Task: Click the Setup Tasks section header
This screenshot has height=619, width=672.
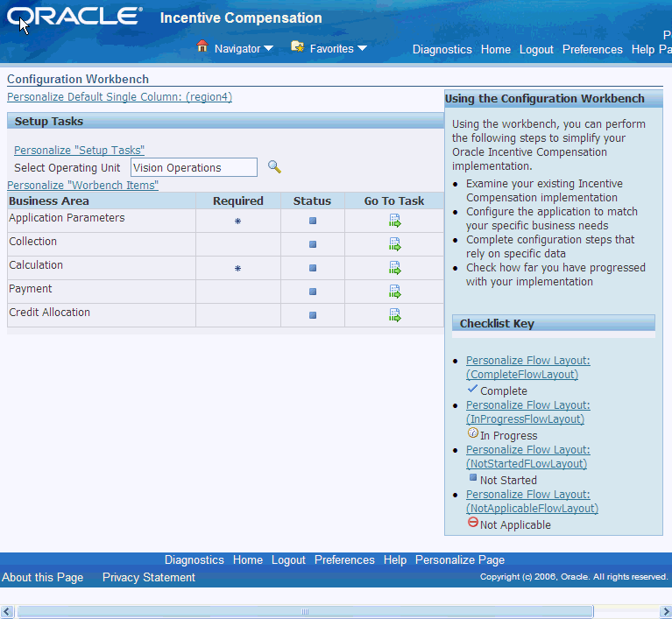Action: [x=225, y=121]
